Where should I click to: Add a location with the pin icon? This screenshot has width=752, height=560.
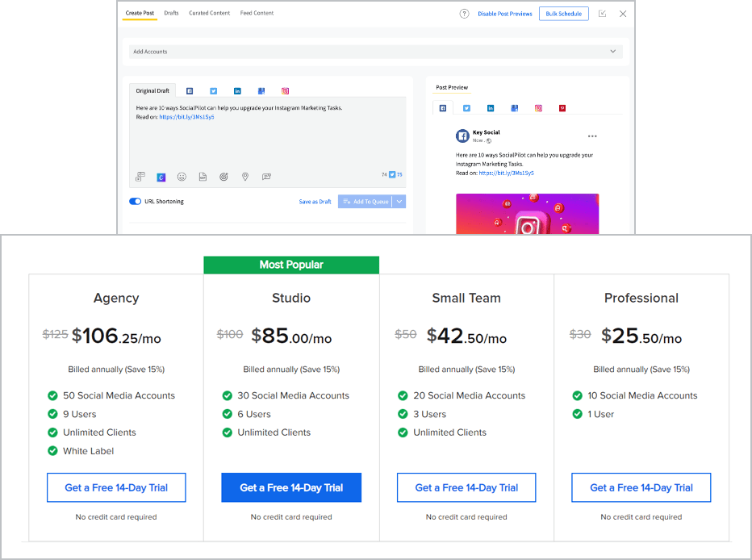coord(245,177)
